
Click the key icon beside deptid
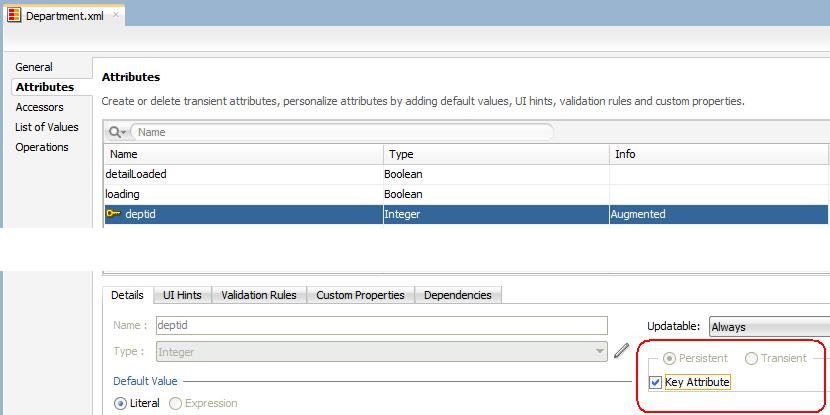tap(113, 214)
